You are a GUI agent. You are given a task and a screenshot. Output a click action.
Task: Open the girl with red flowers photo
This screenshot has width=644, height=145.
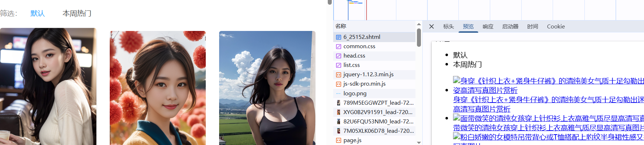pos(158,88)
